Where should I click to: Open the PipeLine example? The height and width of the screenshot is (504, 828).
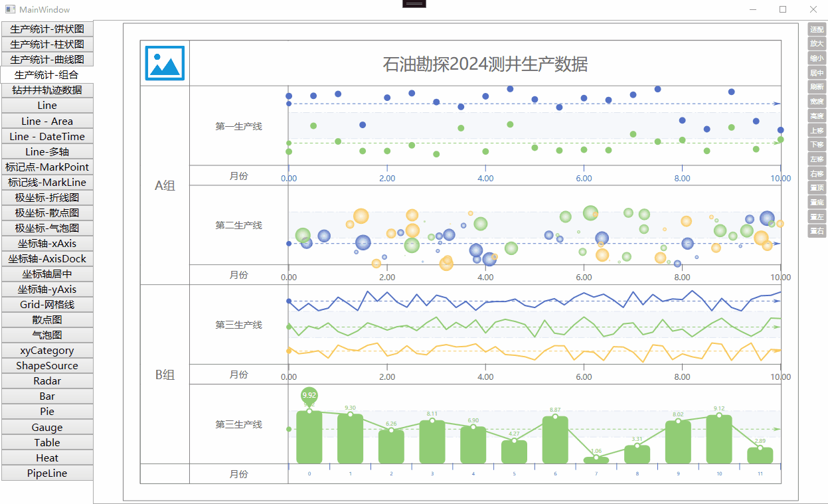click(x=47, y=473)
